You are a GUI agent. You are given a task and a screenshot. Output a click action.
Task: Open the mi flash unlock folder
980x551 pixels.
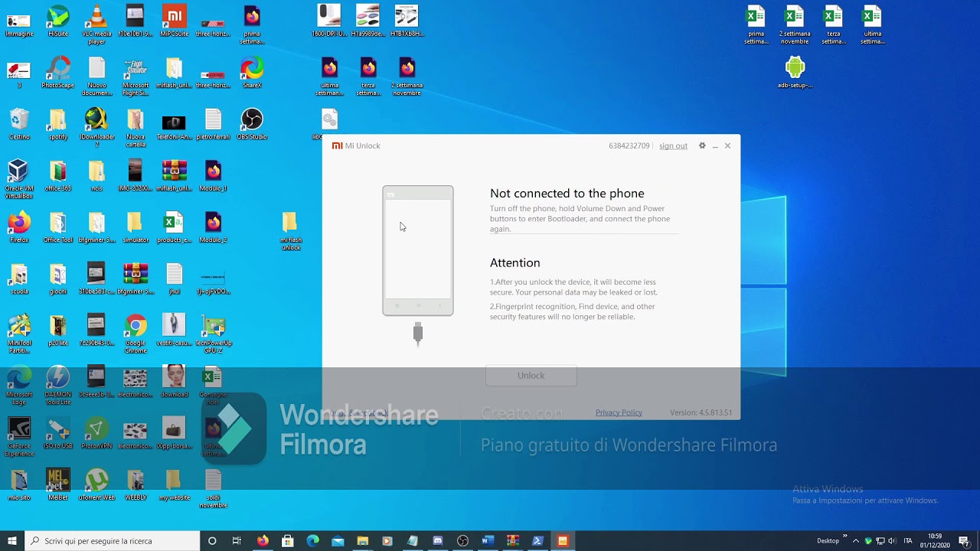click(x=290, y=231)
